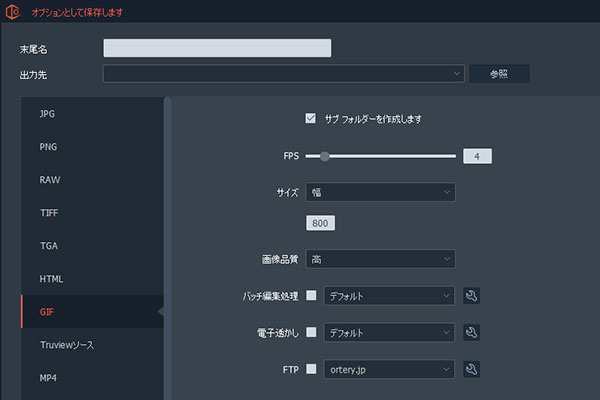Open FTP settings wrench icon
This screenshot has width=600, height=400.
click(x=473, y=369)
